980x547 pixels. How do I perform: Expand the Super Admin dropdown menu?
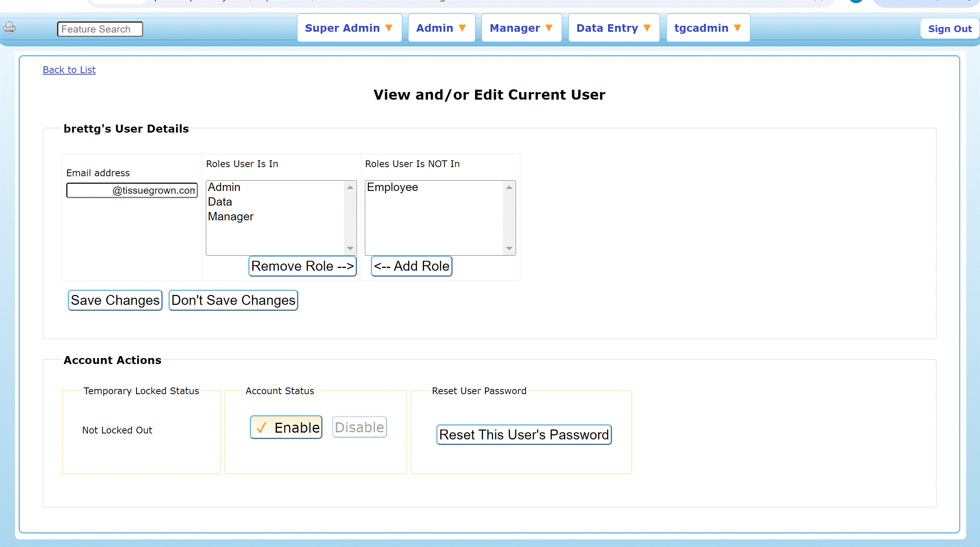349,28
